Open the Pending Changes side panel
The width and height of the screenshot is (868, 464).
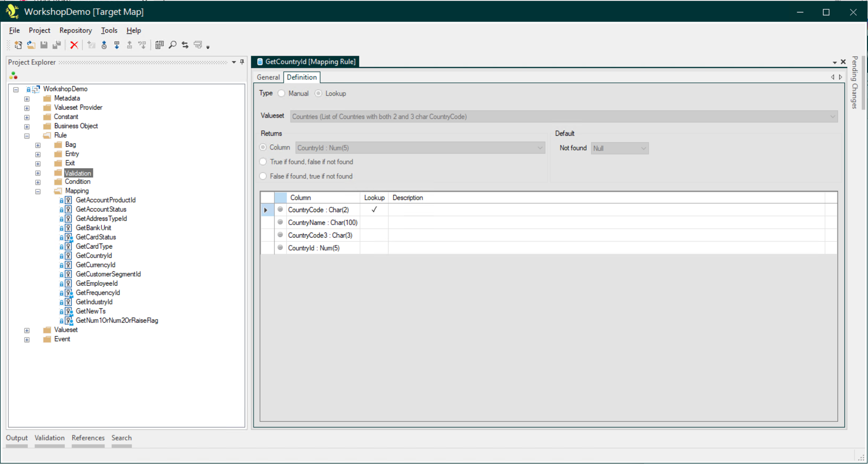855,82
